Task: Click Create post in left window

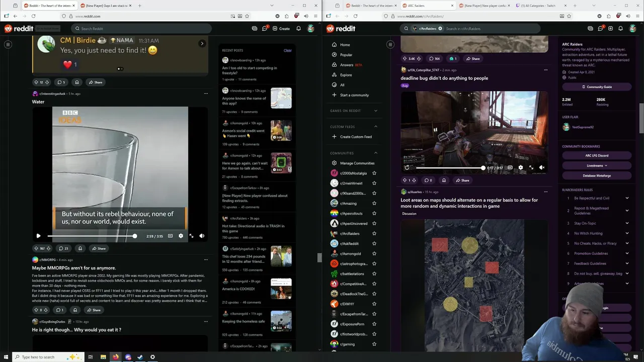Action: 281,29
